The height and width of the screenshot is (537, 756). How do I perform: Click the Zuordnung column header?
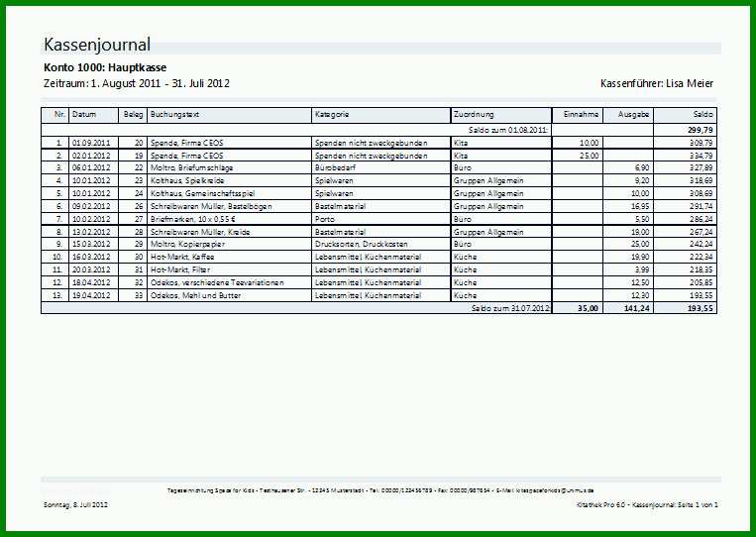(x=474, y=114)
